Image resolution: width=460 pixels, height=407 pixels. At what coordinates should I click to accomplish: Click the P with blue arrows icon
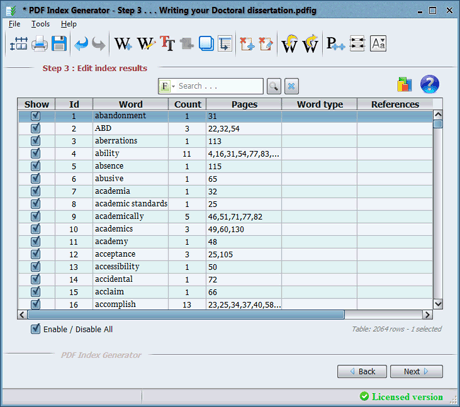[x=335, y=44]
